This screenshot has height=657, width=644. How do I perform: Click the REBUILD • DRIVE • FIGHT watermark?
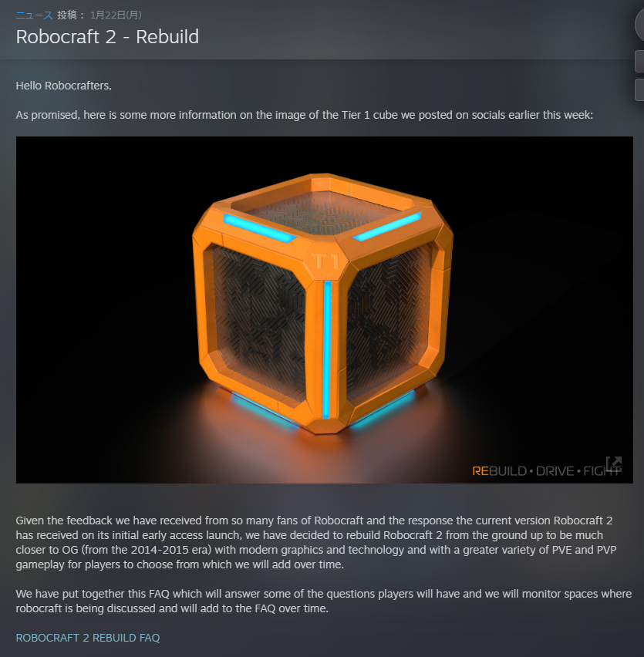[546, 471]
